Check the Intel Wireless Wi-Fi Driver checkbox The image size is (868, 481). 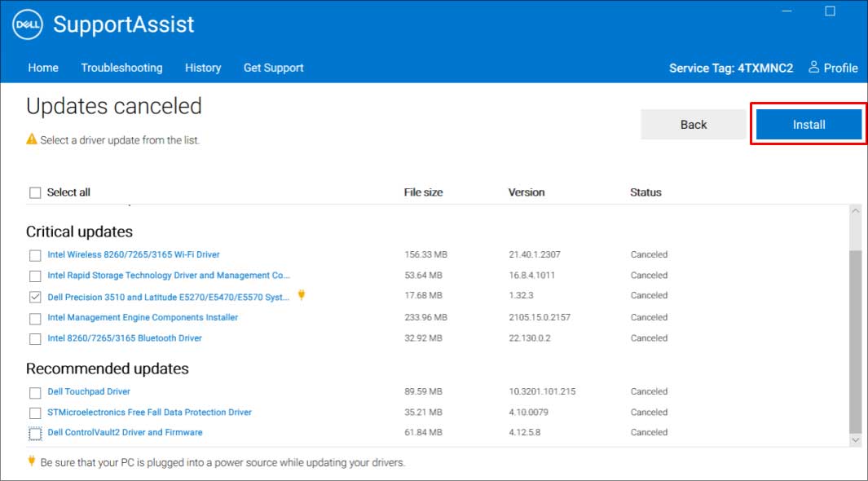[35, 255]
